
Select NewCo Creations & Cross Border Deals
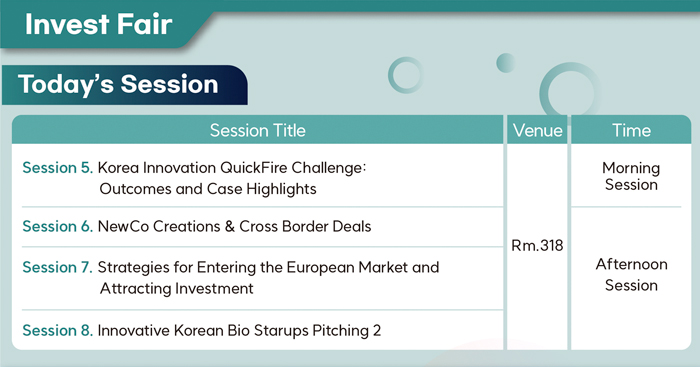click(x=234, y=226)
